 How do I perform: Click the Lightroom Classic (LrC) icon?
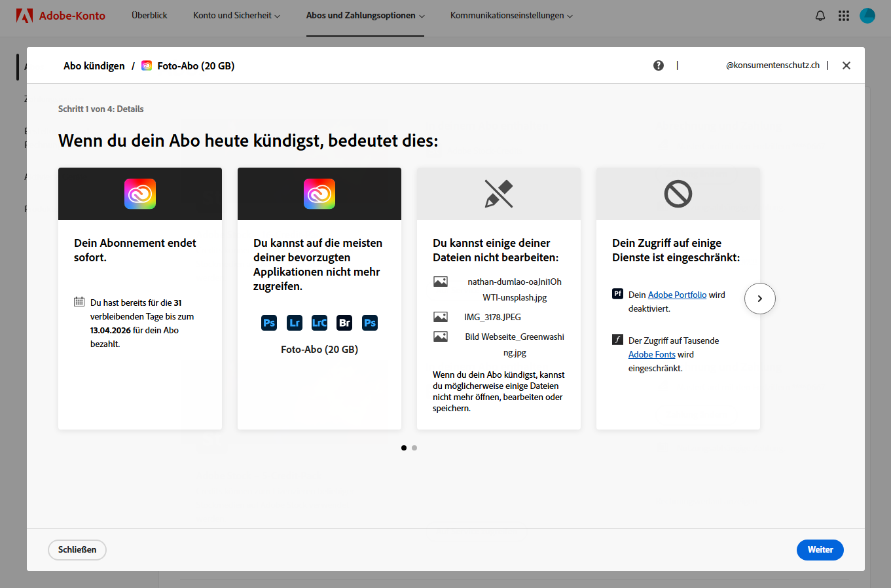(x=319, y=323)
